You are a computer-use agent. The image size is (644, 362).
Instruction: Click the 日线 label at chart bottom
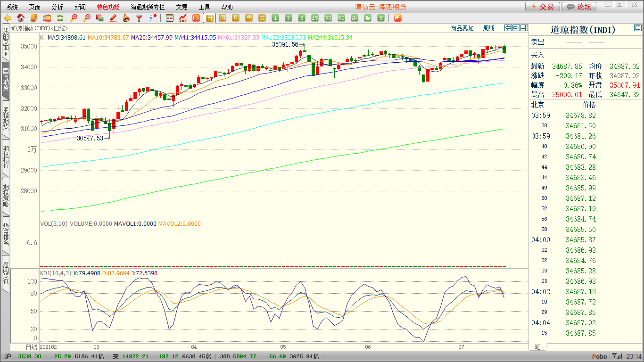pos(31,346)
